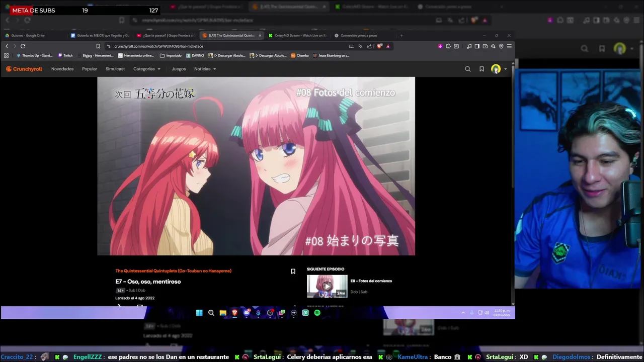Open the user profile avatar menu

(x=498, y=69)
